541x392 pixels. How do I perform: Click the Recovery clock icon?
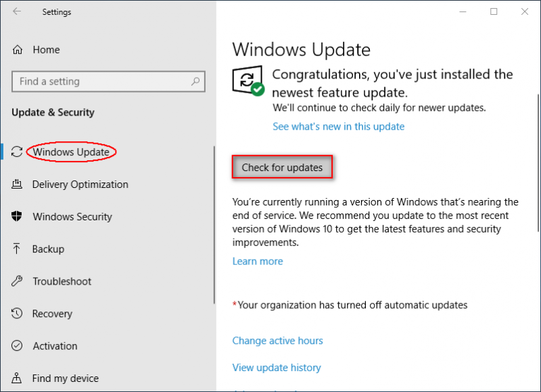point(16,313)
